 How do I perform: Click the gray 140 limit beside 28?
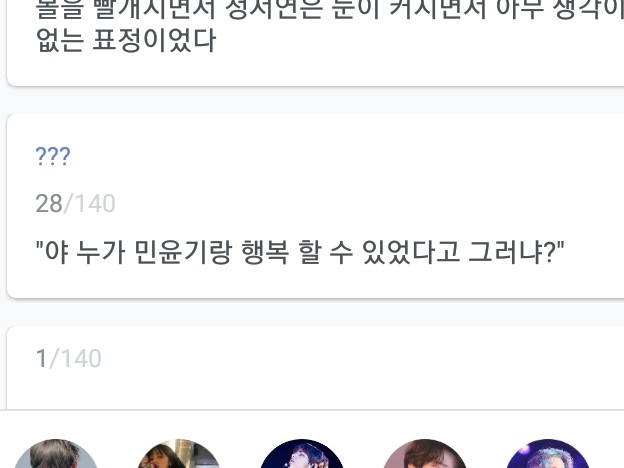coord(95,203)
